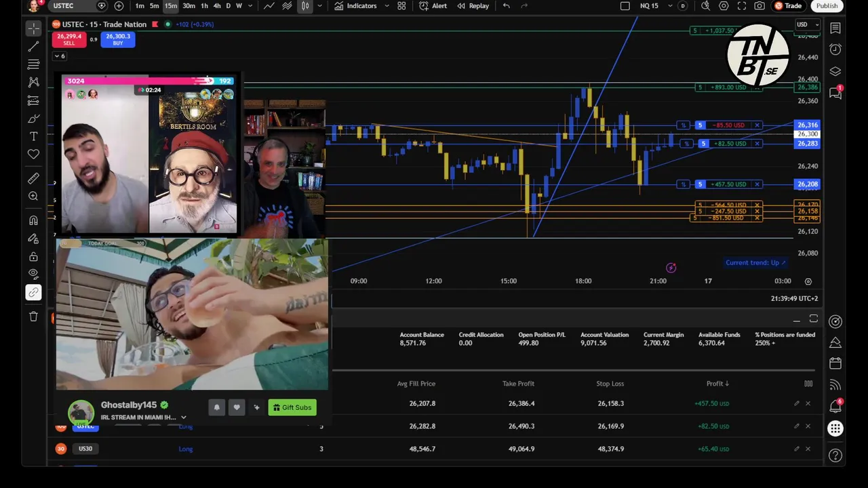Open the watchlist panel in right sidebar
Screen dimensions: 868x488
pyautogui.click(x=835, y=28)
